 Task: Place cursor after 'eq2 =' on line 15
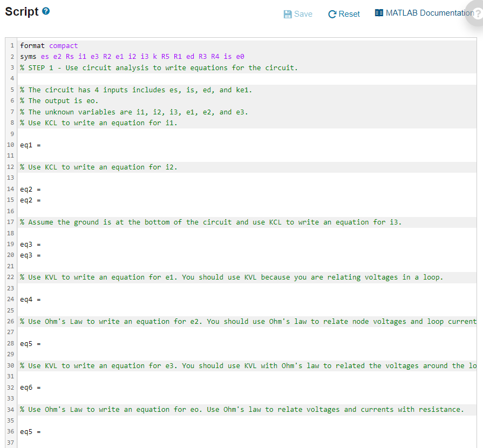[42, 200]
